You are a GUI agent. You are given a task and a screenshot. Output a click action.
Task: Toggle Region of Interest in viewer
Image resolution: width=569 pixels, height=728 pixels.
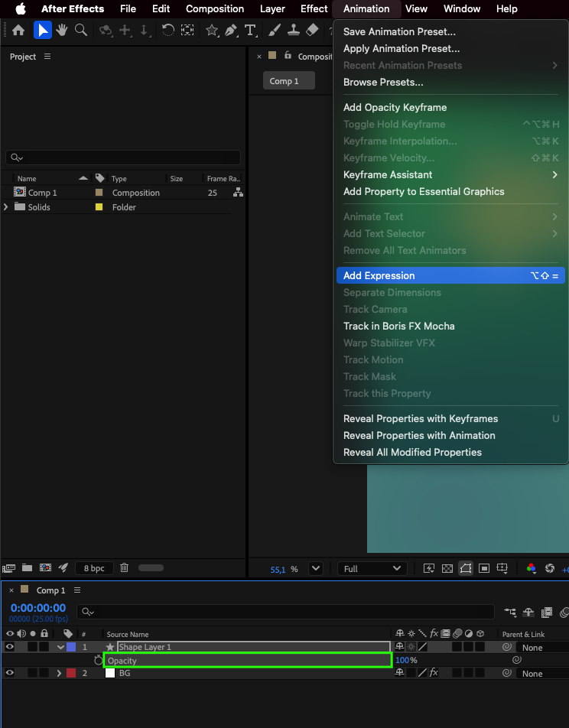484,568
